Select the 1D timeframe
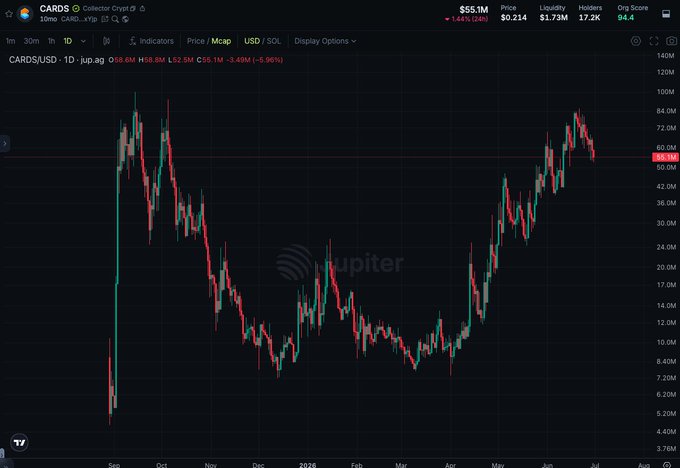The image size is (680, 468). [x=68, y=41]
